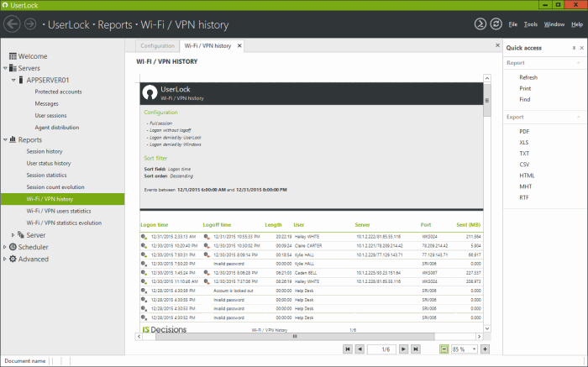Open User sessions in tree
The width and height of the screenshot is (588, 367).
[x=50, y=116]
